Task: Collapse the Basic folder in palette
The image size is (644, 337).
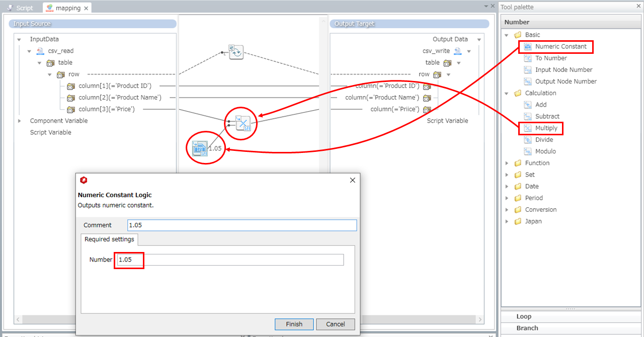Action: click(x=507, y=35)
